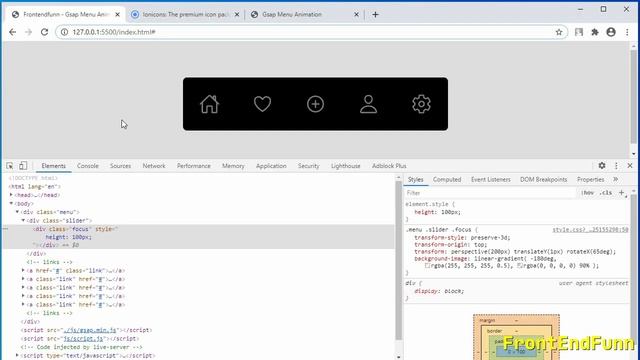Click the home icon in the menu
The height and width of the screenshot is (360, 640).
coord(209,104)
